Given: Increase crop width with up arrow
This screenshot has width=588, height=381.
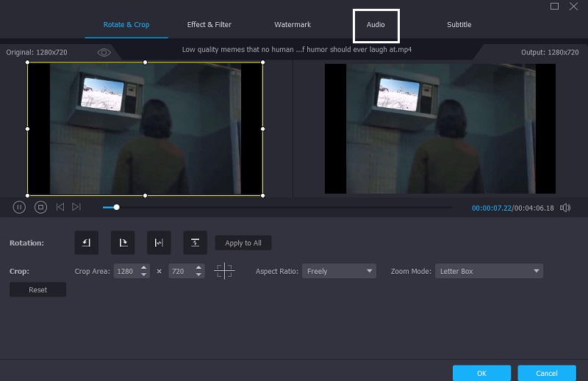Looking at the screenshot, I should (144, 268).
